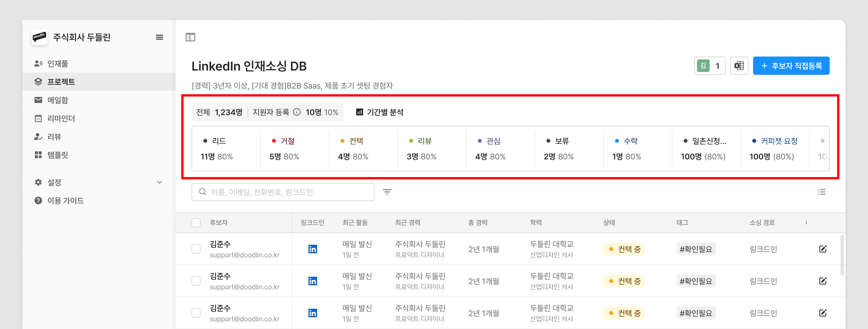Click the LinkedIn 인재소싱 DB title
This screenshot has height=329, width=868.
pyautogui.click(x=249, y=66)
